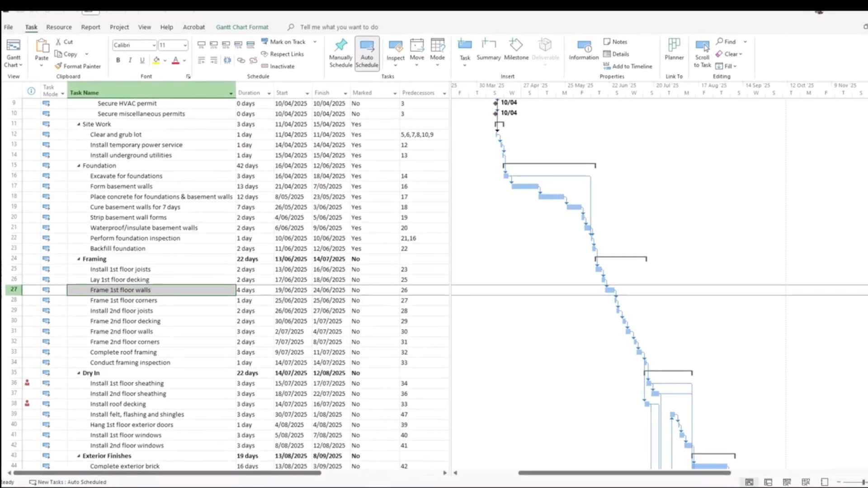Viewport: 868px width, 488px height.
Task: Click the Respect Links button
Action: [x=282, y=54]
